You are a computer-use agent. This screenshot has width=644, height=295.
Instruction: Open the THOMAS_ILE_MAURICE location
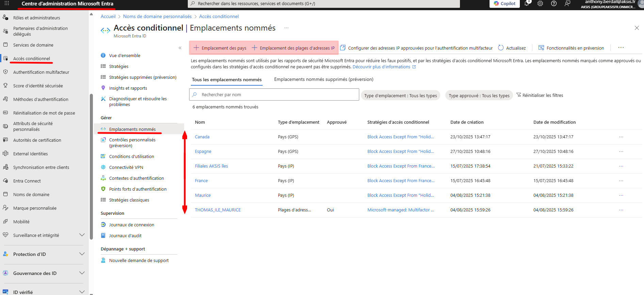click(218, 210)
